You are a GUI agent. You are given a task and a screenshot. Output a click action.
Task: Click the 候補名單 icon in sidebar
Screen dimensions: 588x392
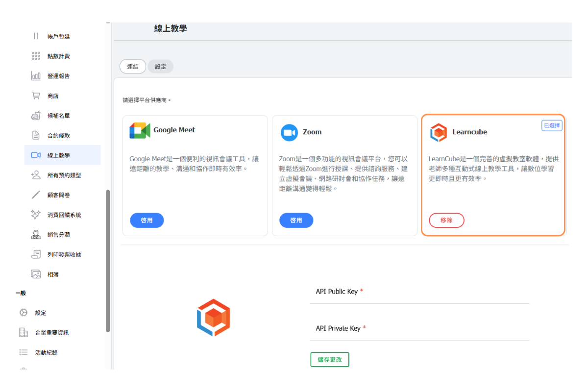pos(36,116)
